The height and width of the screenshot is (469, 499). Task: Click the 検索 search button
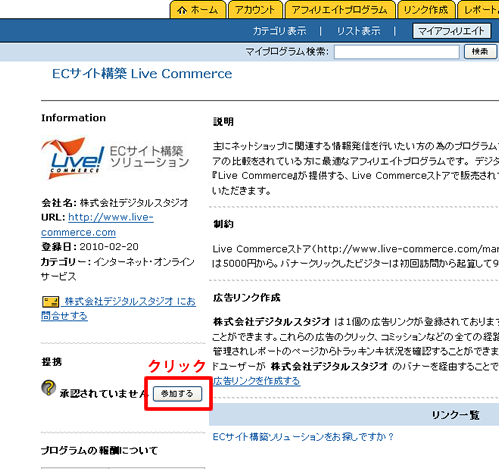(480, 52)
